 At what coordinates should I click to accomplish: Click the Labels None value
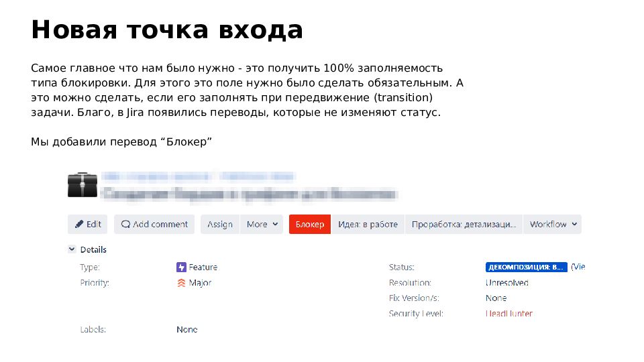[186, 330]
